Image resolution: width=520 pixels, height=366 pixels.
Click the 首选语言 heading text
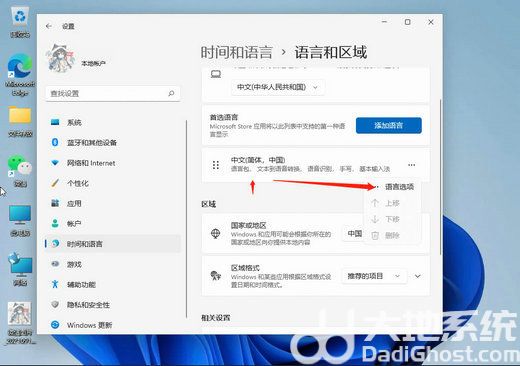click(x=224, y=117)
